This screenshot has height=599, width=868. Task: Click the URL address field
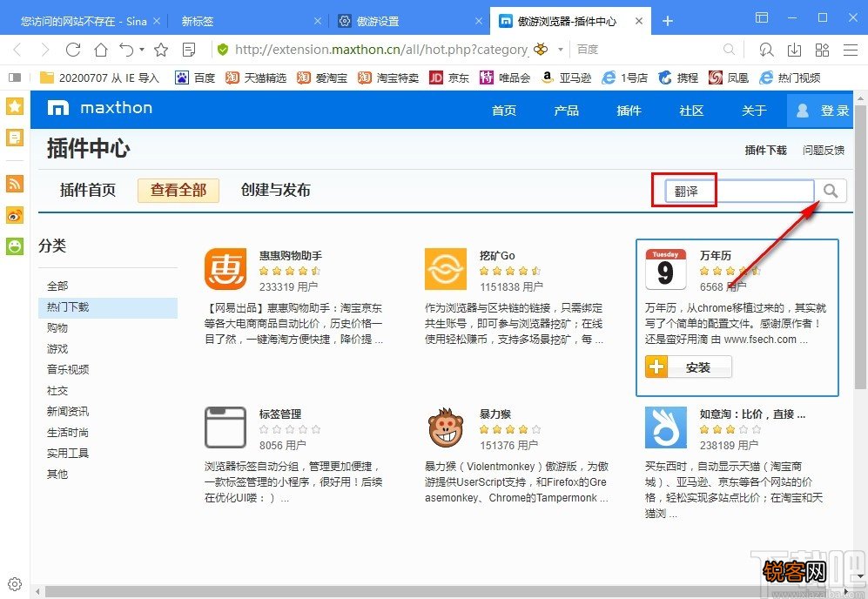click(380, 50)
